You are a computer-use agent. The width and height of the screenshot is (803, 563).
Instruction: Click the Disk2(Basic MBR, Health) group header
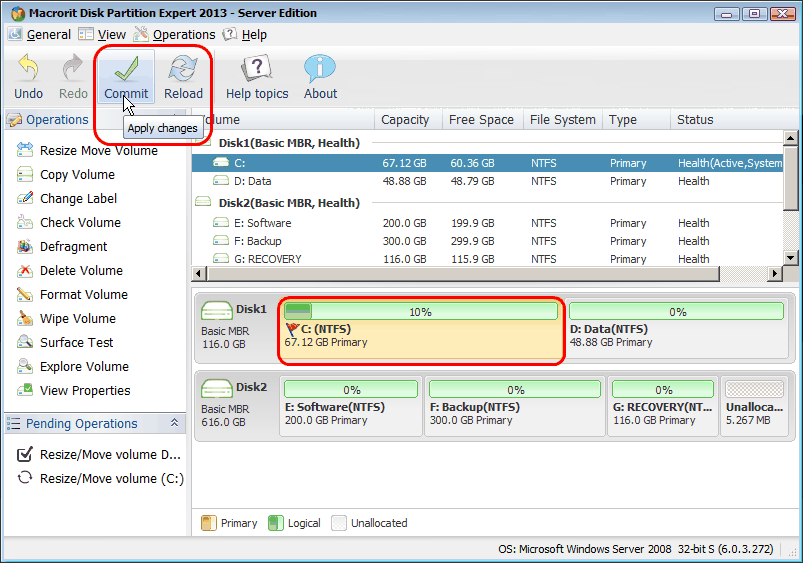[x=289, y=203]
